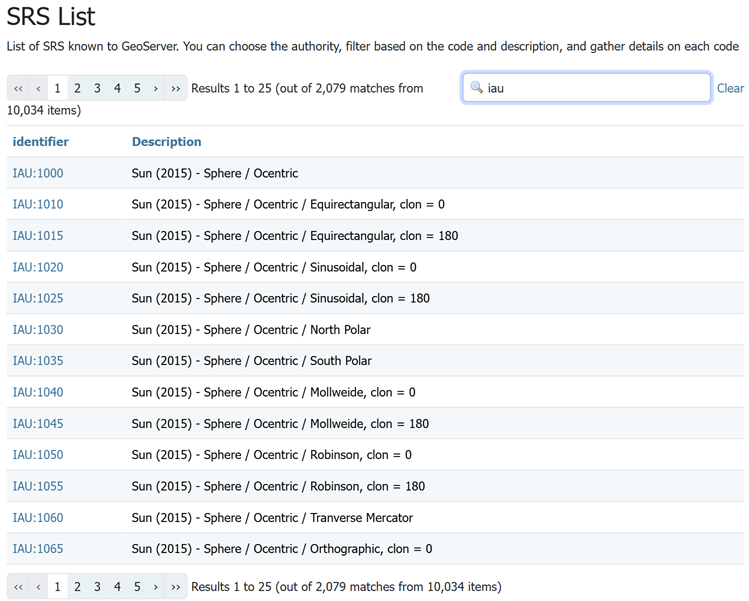The image size is (749, 601).
Task: Open the IAU:1030 SRS details
Action: (38, 330)
